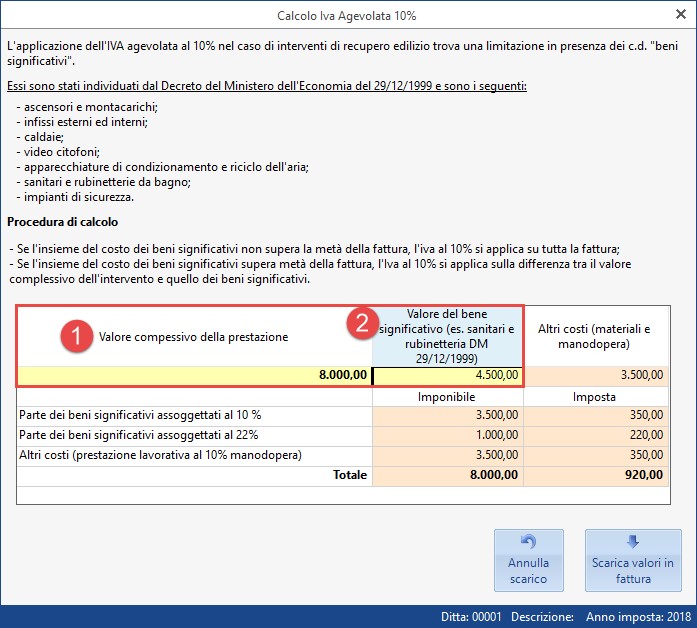The image size is (697, 628).
Task: Click the 'video citofoni' list item
Action: pos(58,152)
